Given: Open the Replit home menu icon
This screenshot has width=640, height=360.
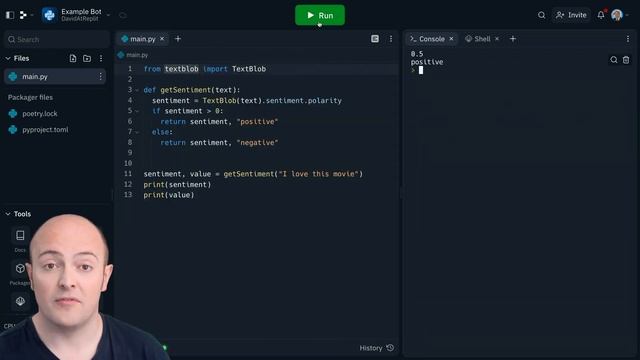Looking at the screenshot, I should (x=23, y=15).
